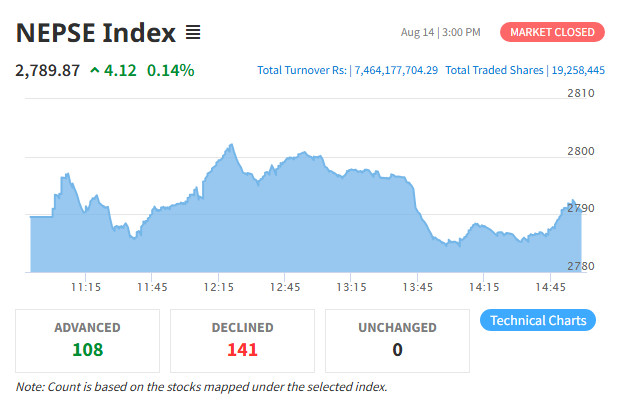
Task: Click the 14:45 time axis label
Action: point(550,287)
